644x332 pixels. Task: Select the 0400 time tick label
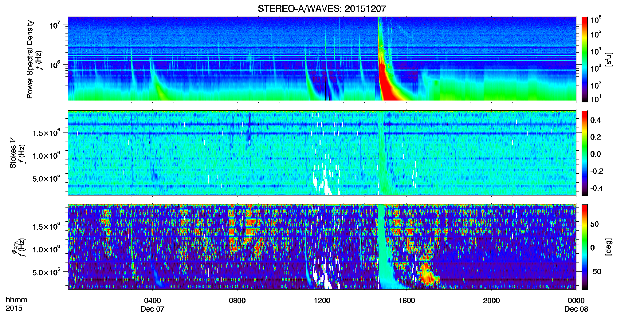point(152,301)
